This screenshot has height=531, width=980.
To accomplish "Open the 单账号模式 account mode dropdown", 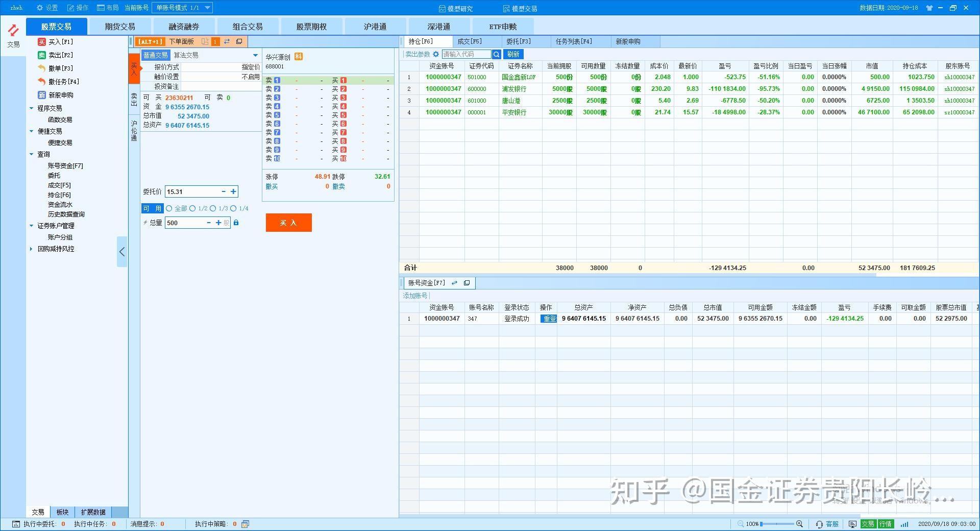I will 207,7.
